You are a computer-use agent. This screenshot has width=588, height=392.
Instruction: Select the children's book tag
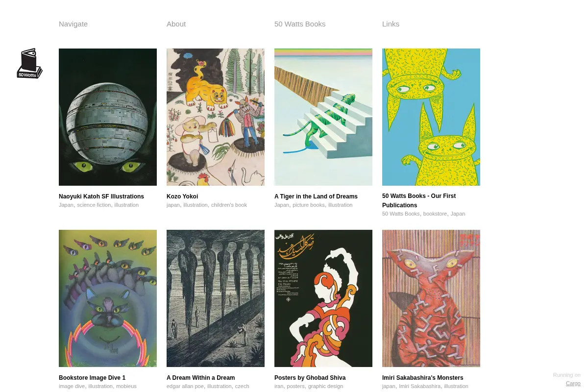coord(229,205)
